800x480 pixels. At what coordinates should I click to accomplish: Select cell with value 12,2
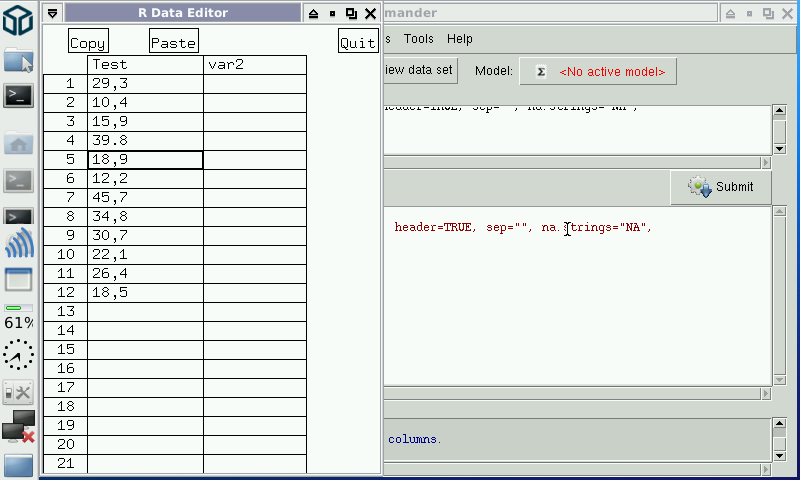(x=145, y=179)
